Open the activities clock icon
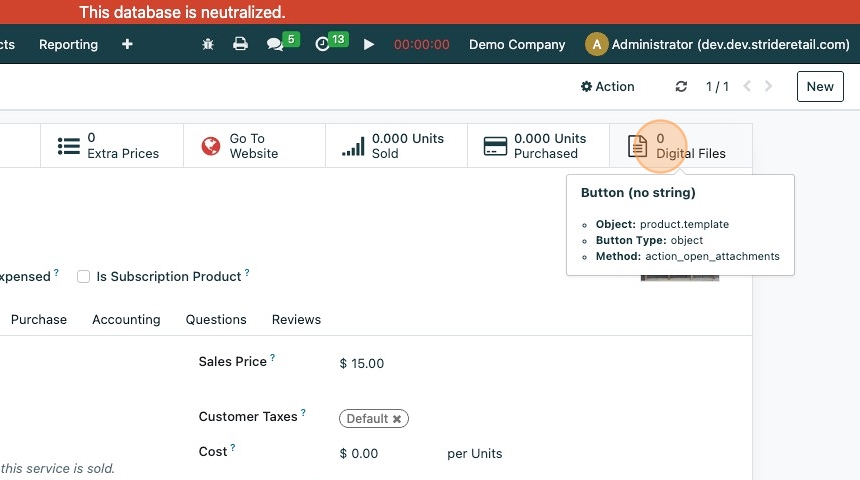 [x=322, y=45]
